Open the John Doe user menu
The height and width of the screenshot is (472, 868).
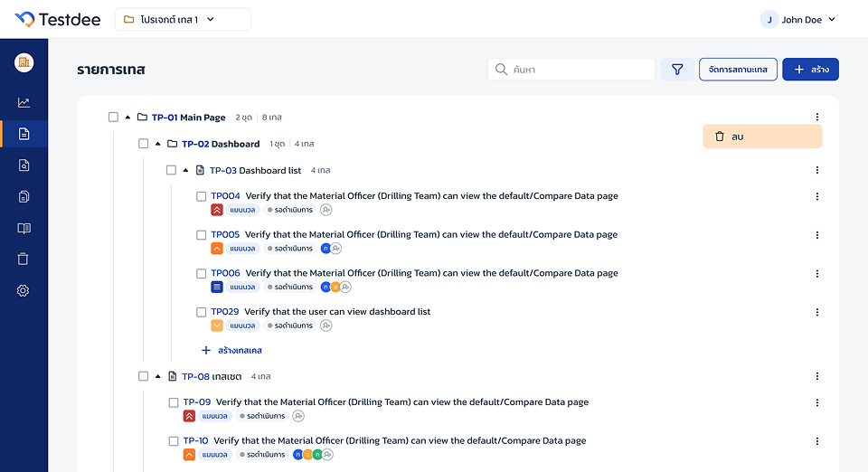pos(797,19)
